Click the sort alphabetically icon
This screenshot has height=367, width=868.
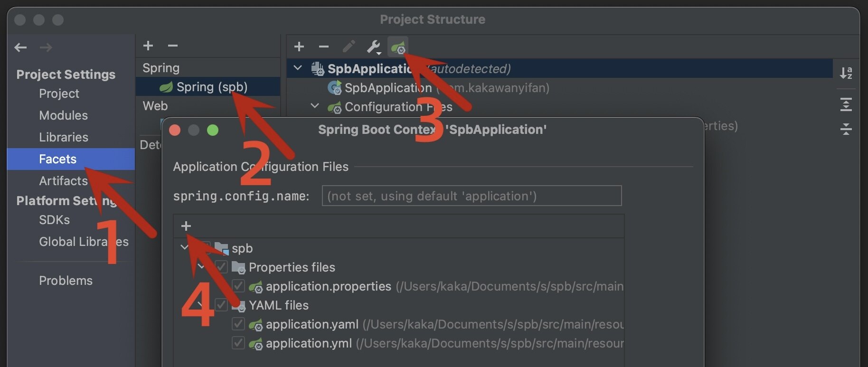[x=846, y=73]
